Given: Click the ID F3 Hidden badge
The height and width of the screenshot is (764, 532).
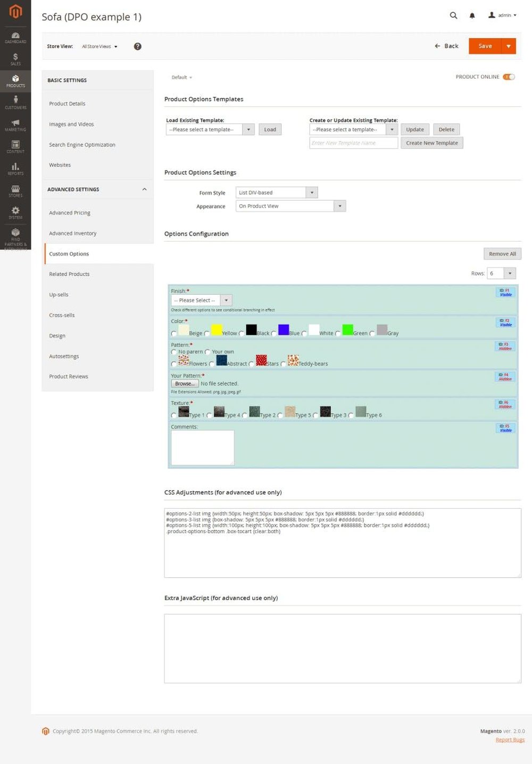Looking at the screenshot, I should tap(505, 346).
